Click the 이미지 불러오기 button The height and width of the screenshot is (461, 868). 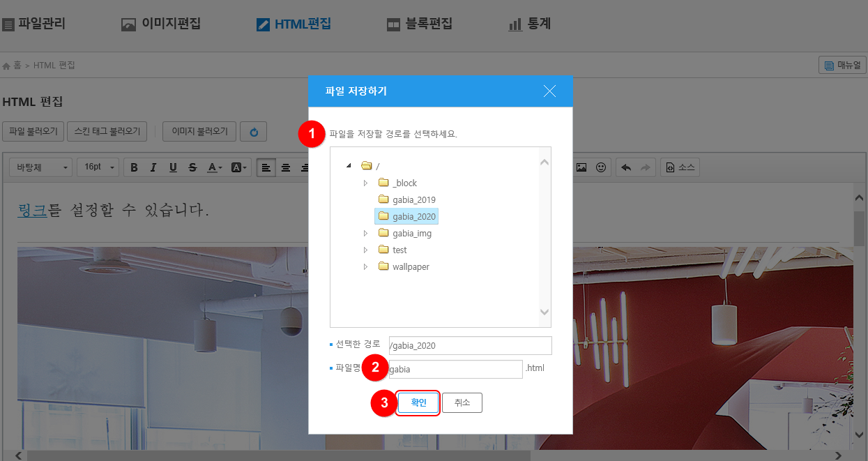(199, 131)
